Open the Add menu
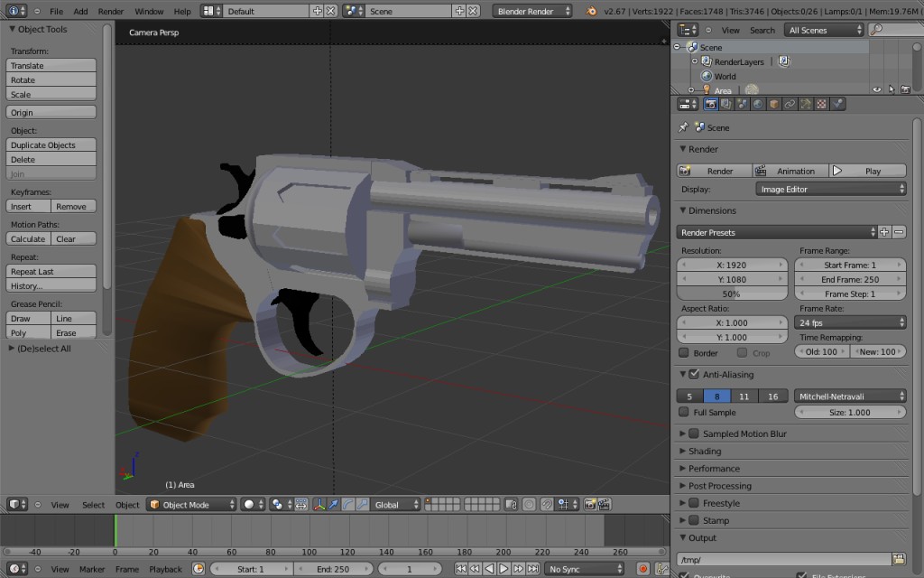Screen dimensions: 924x578 click(82, 12)
